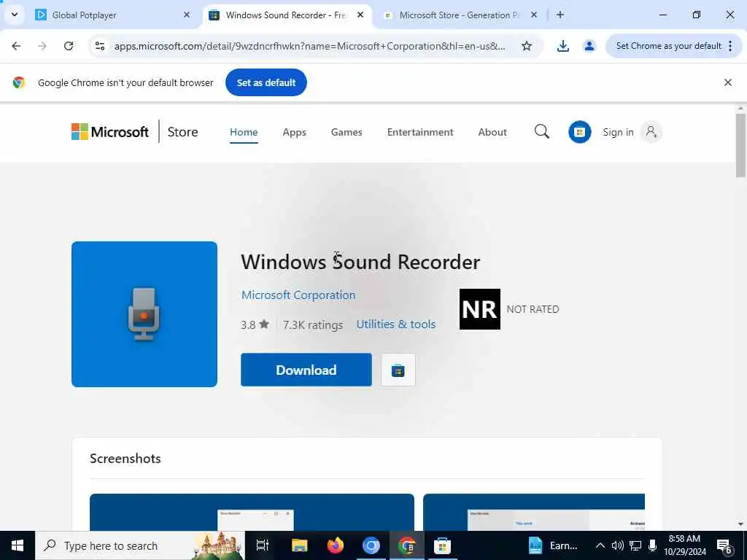
Task: Click the 7.3K ratings text
Action: coord(313,324)
